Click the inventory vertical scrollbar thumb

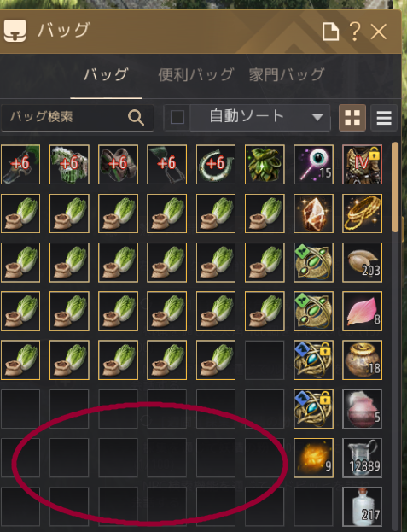[395, 187]
